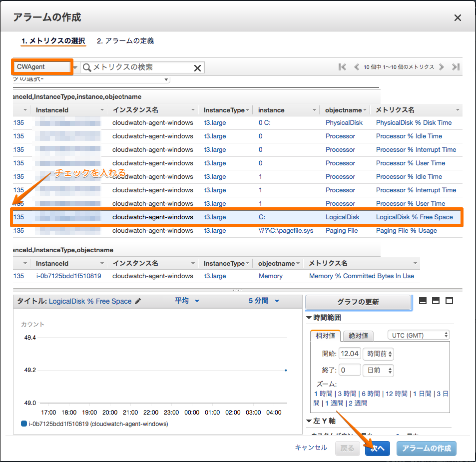This screenshot has width=476, height=462.
Task: Select the overlaid-legend graph layout icon
Action: pos(436,300)
